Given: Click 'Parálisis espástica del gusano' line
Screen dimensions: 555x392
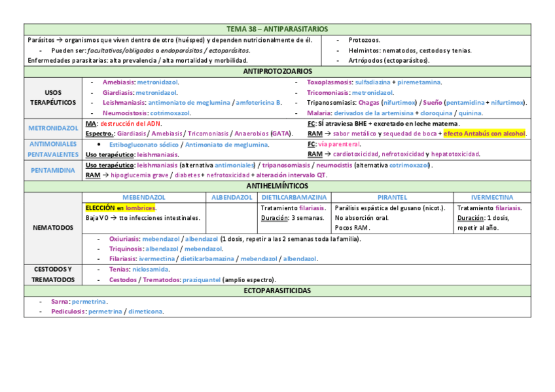Looking at the screenshot, I should (390, 208).
